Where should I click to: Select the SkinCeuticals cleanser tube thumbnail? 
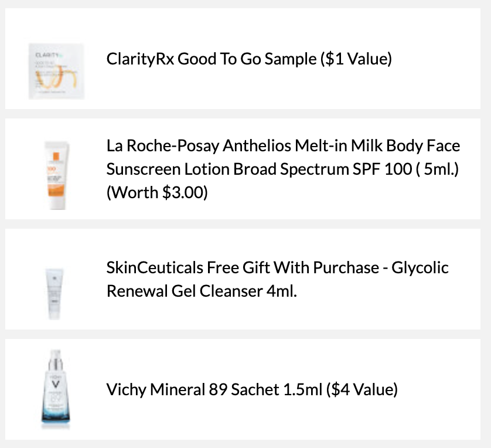pyautogui.click(x=54, y=294)
